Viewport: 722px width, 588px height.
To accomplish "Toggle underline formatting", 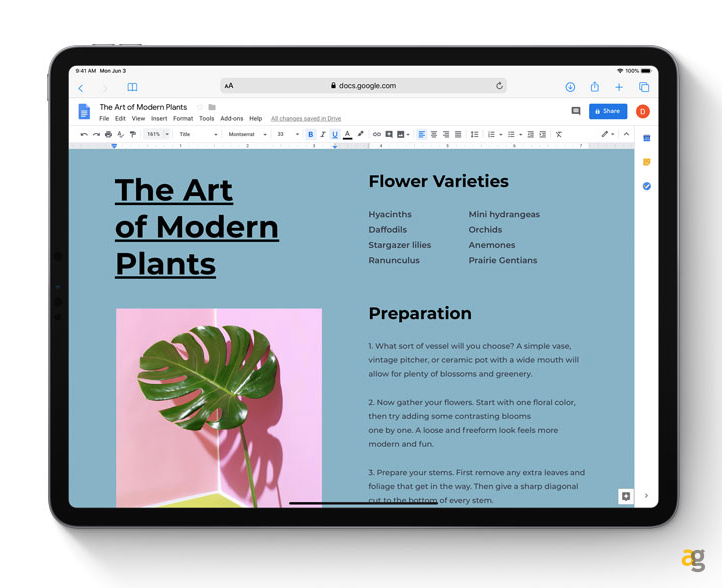I will coord(335,134).
